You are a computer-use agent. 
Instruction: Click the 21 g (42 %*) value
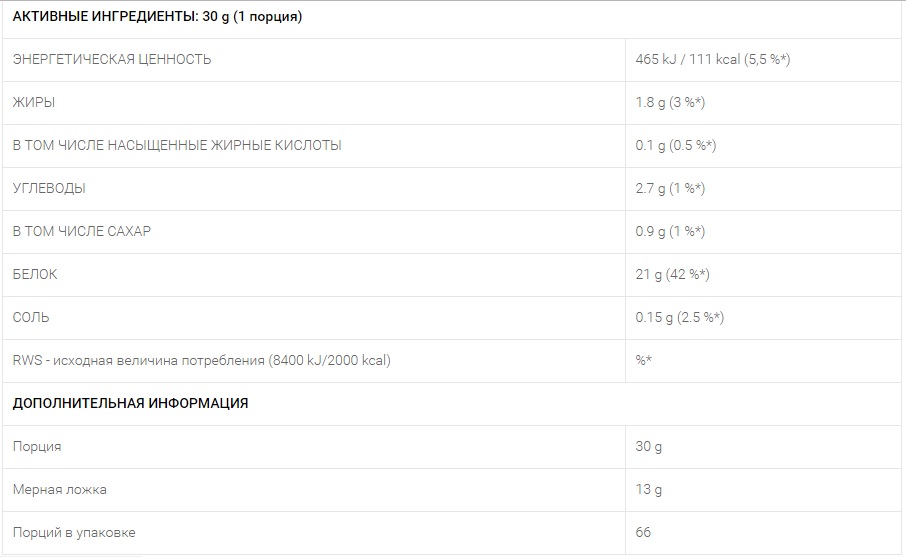[x=672, y=274]
